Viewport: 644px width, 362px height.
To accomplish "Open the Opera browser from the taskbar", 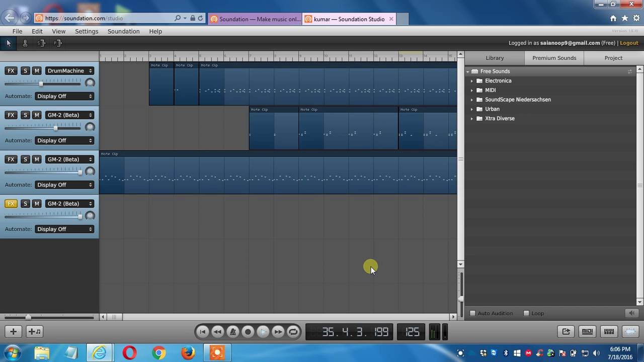I will pos(129,353).
